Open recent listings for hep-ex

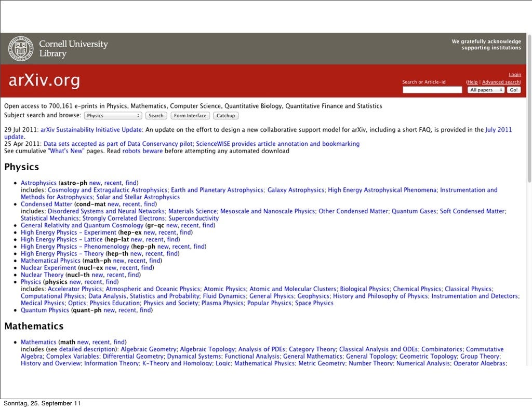(167, 233)
